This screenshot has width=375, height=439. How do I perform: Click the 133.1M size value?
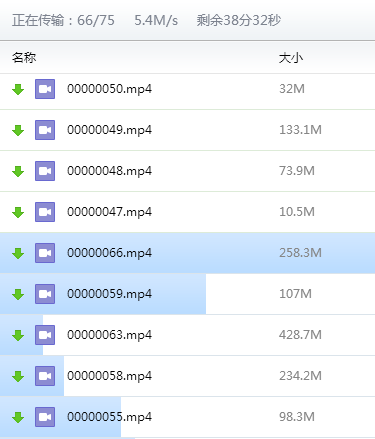click(300, 130)
